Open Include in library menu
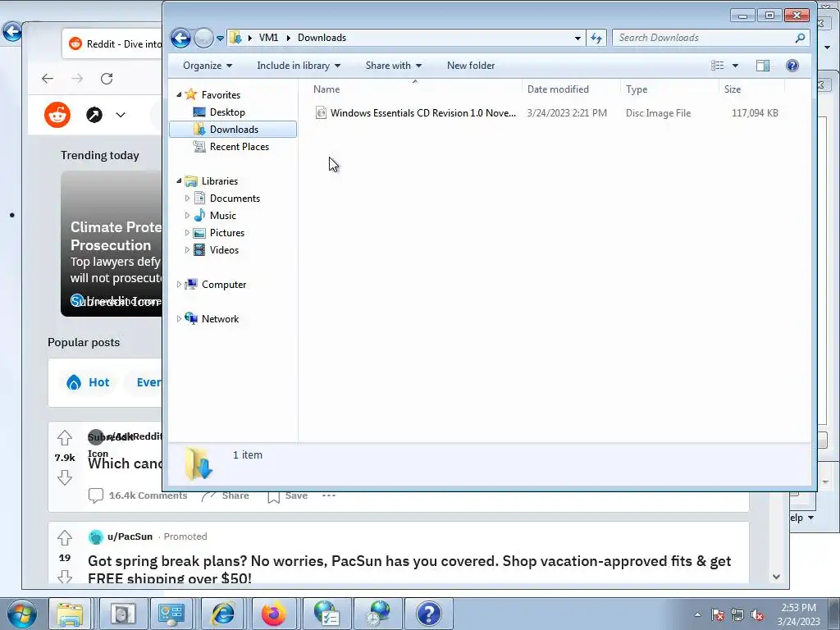The height and width of the screenshot is (630, 840). 299,66
